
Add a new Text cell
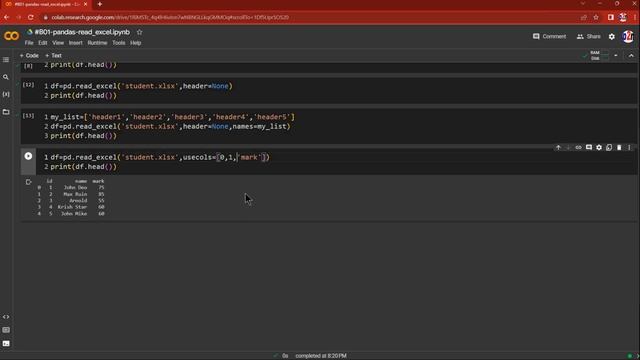coord(53,56)
